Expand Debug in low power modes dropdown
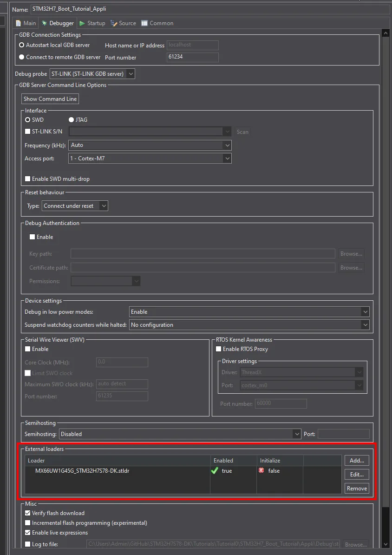The image size is (392, 555). [249, 312]
